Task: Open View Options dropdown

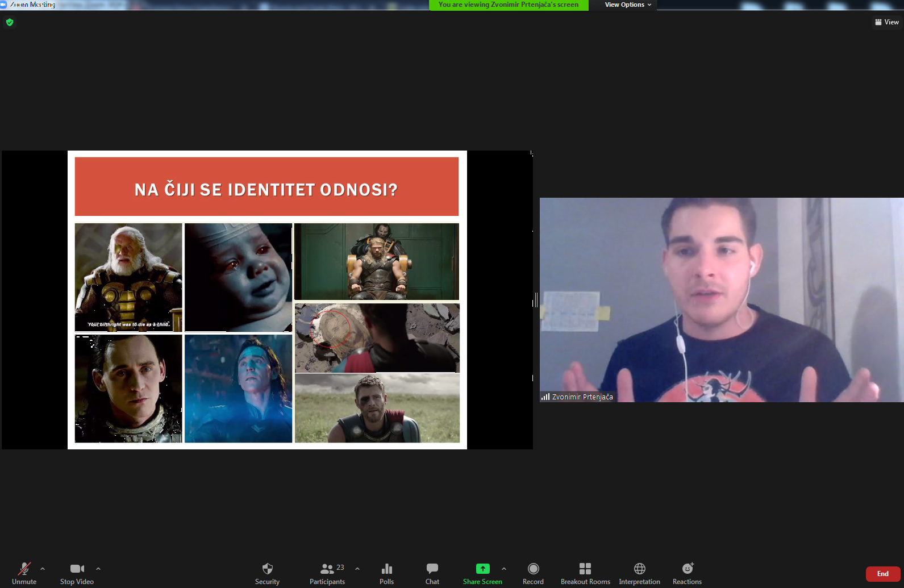Action: (x=628, y=5)
